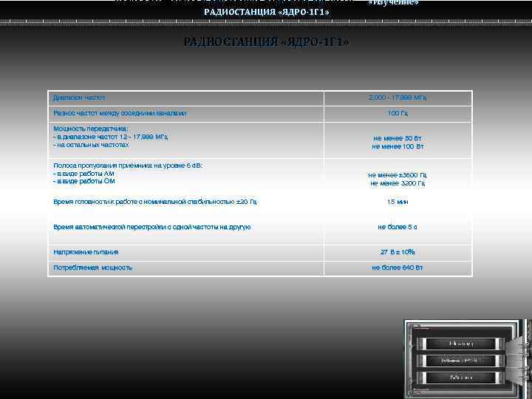Click 'Полоса пропускания приёмника на уровне 6 dB:' label
532x399 pixels.
coord(128,166)
